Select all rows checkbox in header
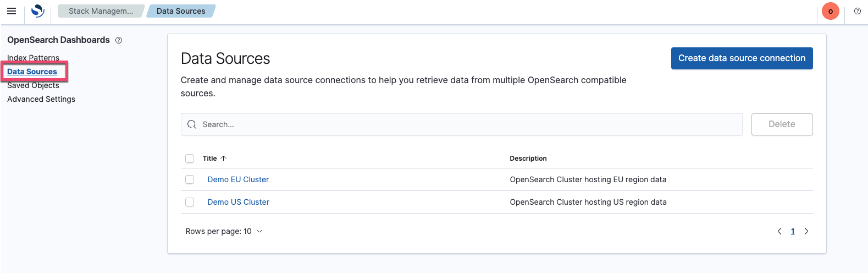868x273 pixels. point(190,159)
